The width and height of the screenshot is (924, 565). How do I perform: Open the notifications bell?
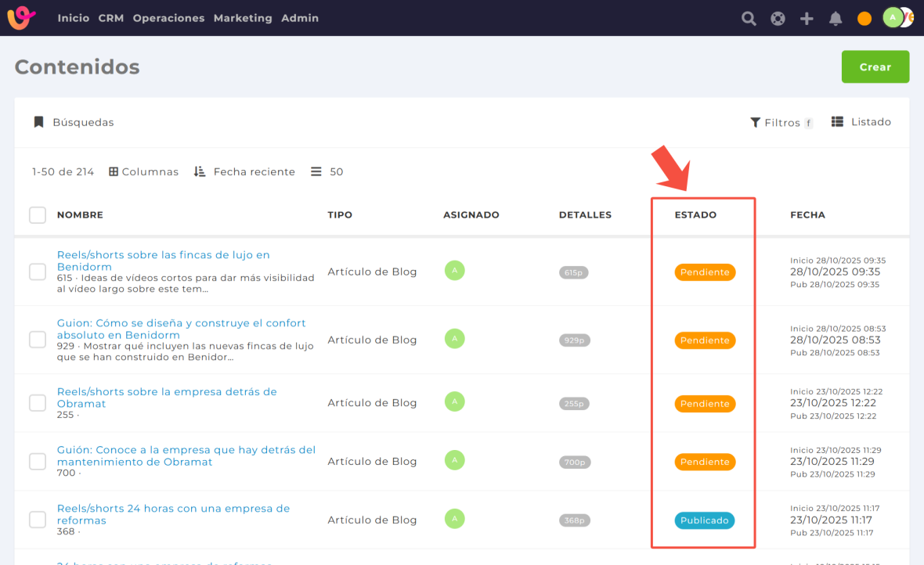[x=836, y=18]
